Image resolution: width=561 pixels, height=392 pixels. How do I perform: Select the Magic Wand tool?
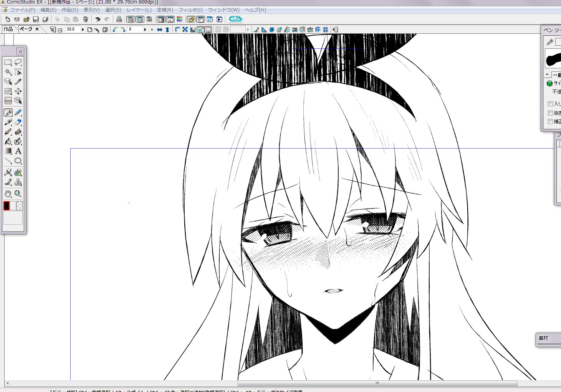[x=8, y=72]
